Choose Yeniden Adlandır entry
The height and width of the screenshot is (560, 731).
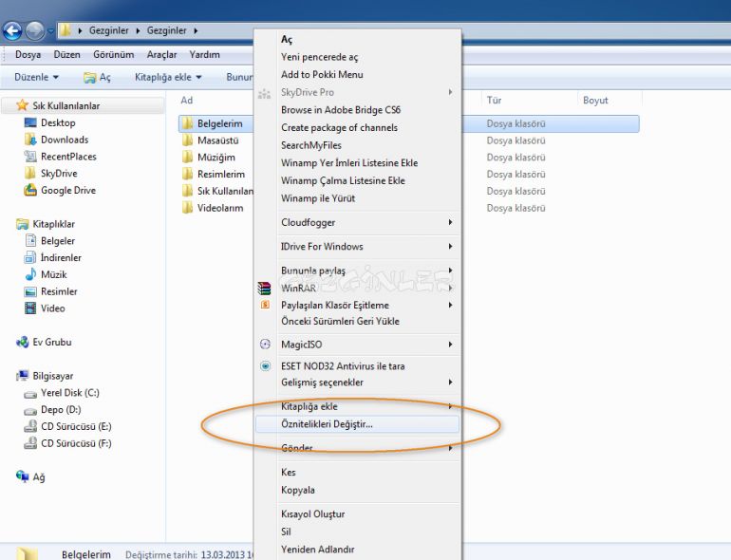pos(317,550)
